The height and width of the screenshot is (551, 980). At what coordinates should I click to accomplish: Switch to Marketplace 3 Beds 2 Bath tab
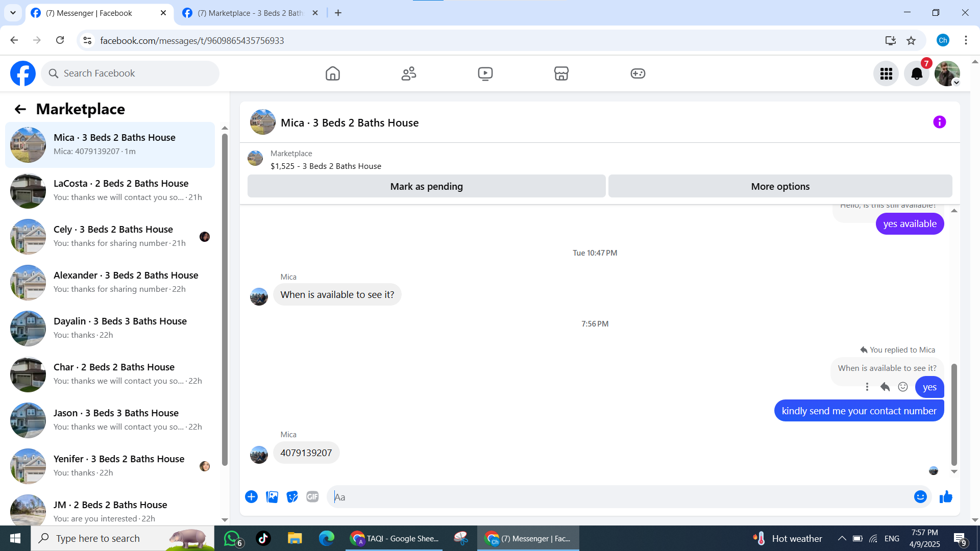(250, 13)
